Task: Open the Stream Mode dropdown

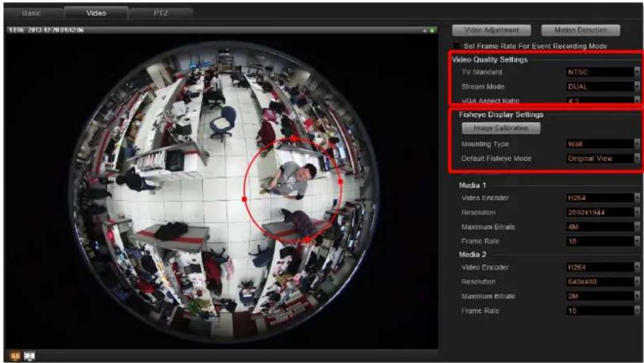Action: coord(602,86)
